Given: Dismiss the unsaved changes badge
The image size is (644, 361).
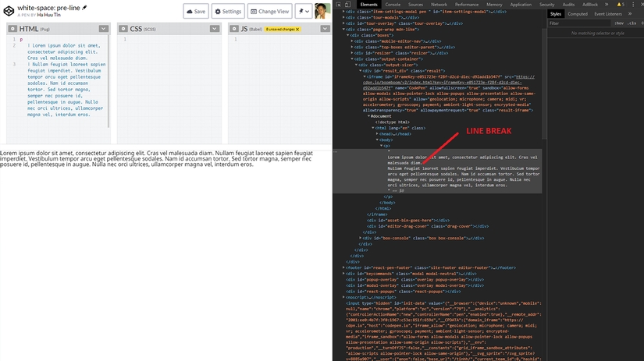Looking at the screenshot, I should tap(297, 29).
